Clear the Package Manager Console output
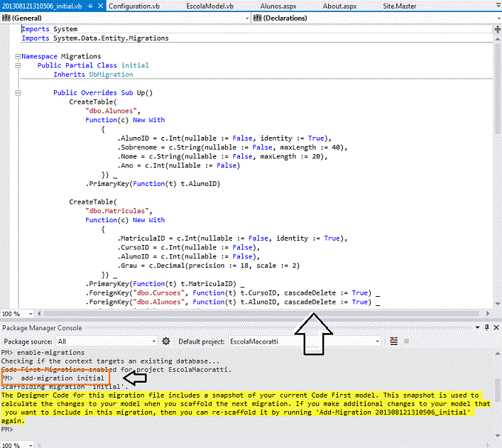This screenshot has width=502, height=448. coord(394,342)
